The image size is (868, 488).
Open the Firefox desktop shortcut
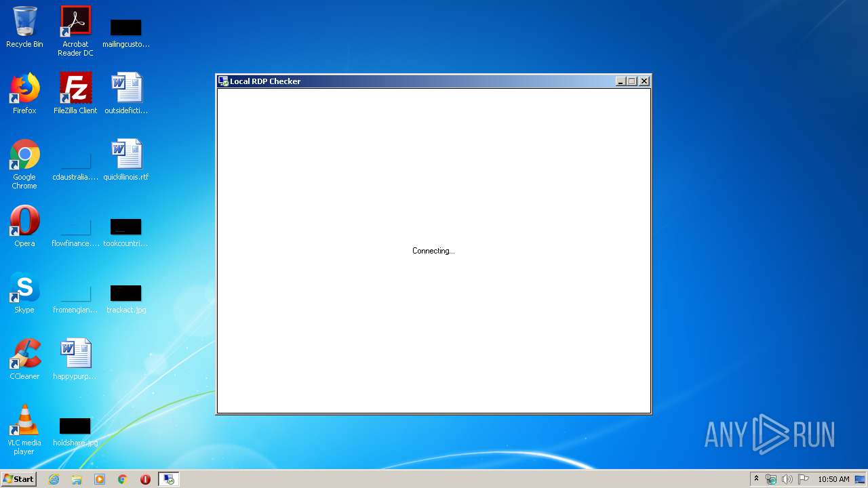[x=24, y=94]
